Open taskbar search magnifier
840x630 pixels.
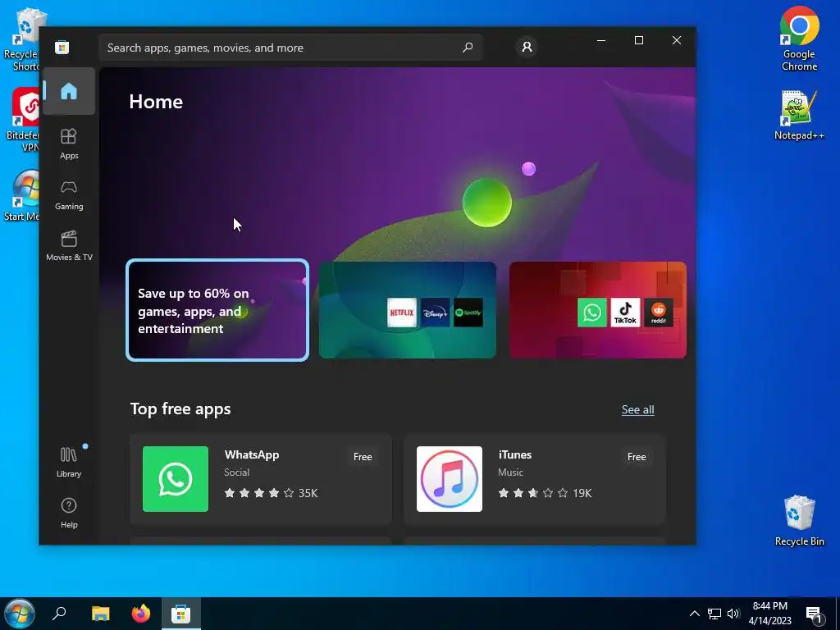[59, 614]
